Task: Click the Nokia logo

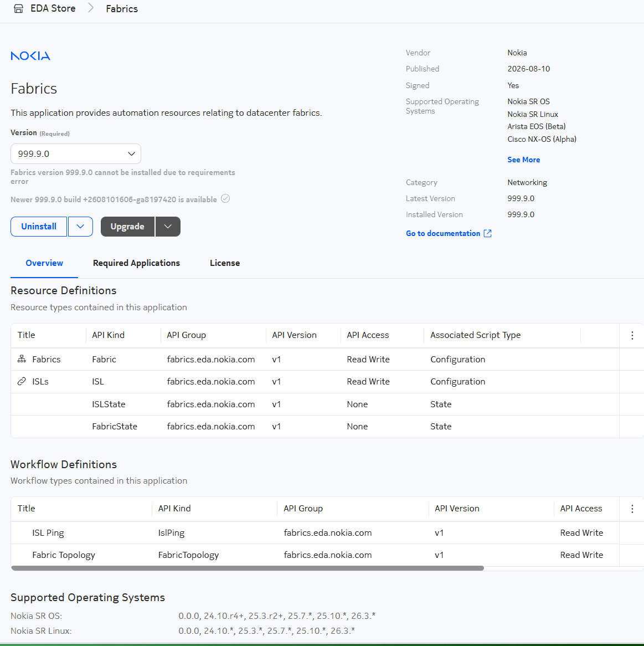Action: pos(30,56)
